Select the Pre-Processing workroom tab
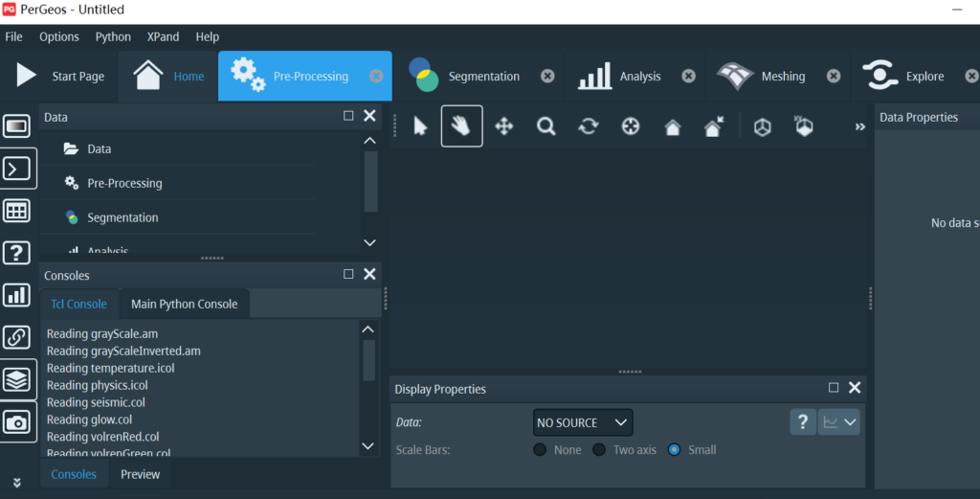This screenshot has width=980, height=499. click(305, 76)
